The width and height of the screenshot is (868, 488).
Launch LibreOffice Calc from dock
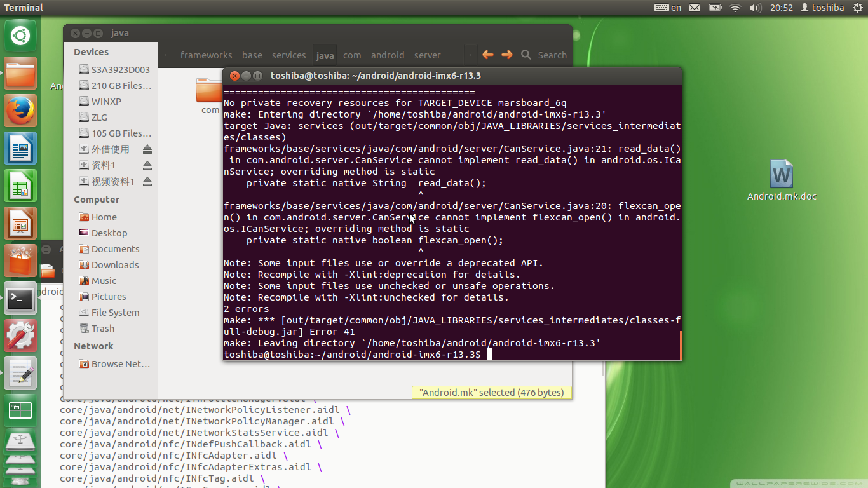(20, 186)
